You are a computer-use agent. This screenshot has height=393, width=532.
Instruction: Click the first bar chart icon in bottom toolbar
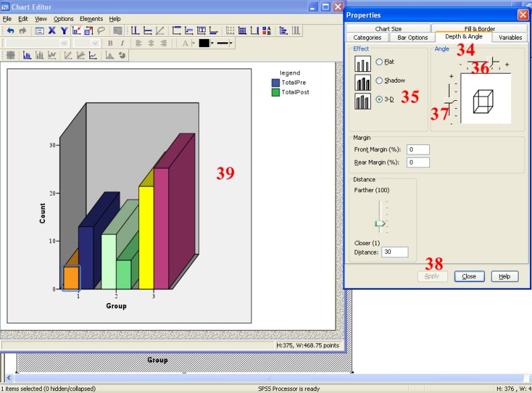27,55
